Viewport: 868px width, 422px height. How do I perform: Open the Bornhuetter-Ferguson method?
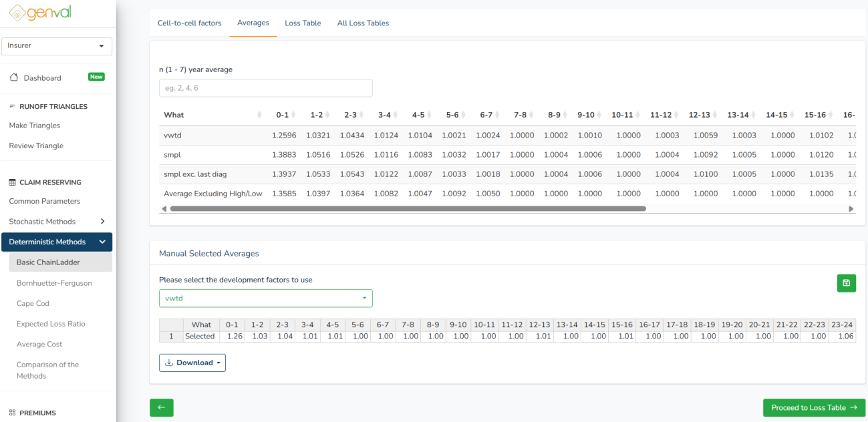(x=54, y=283)
